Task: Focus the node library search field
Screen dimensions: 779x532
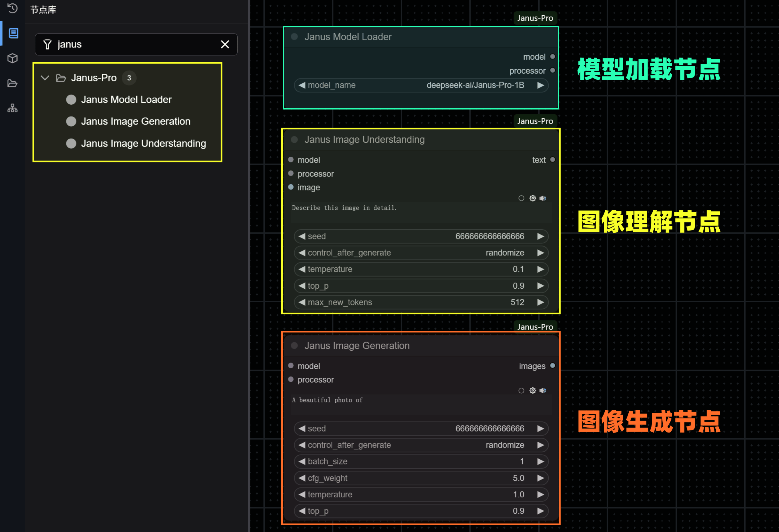Action: click(136, 44)
